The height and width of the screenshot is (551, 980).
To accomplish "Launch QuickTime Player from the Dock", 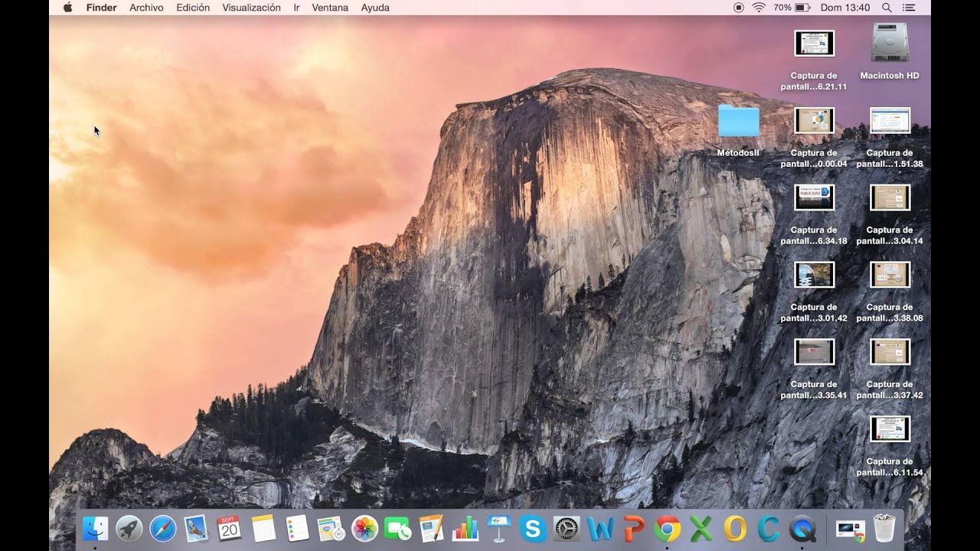I will click(802, 528).
